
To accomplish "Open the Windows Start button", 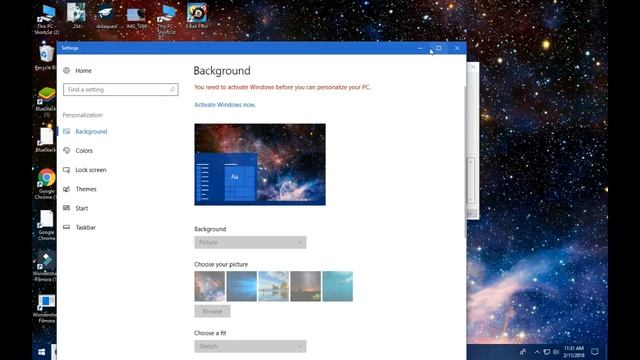I will pyautogui.click(x=41, y=352).
